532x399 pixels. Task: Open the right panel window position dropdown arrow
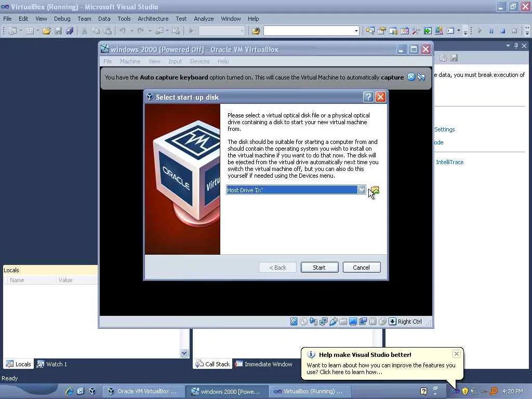(508, 46)
